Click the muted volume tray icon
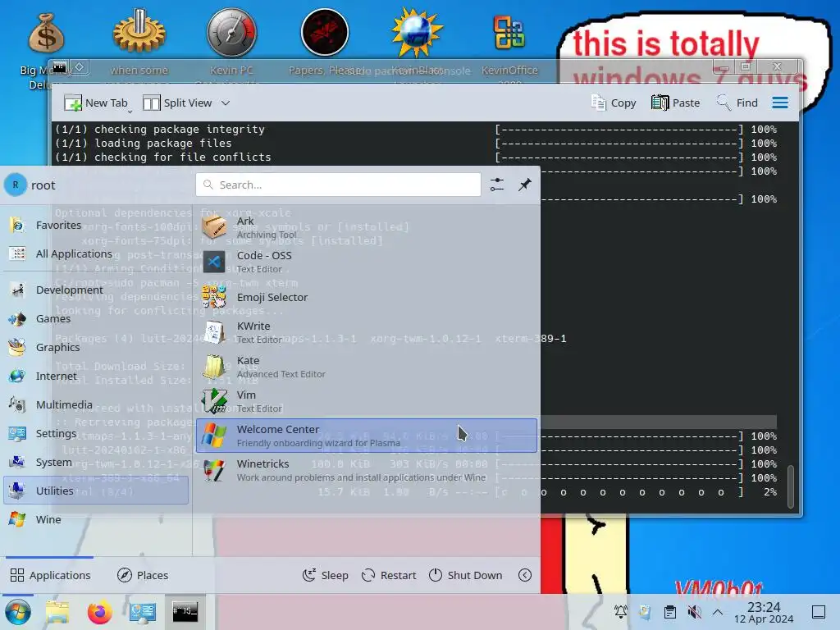This screenshot has height=630, width=840. [694, 611]
